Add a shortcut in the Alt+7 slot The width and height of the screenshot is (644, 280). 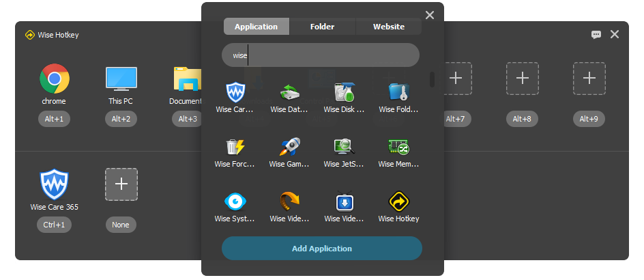[x=455, y=79]
